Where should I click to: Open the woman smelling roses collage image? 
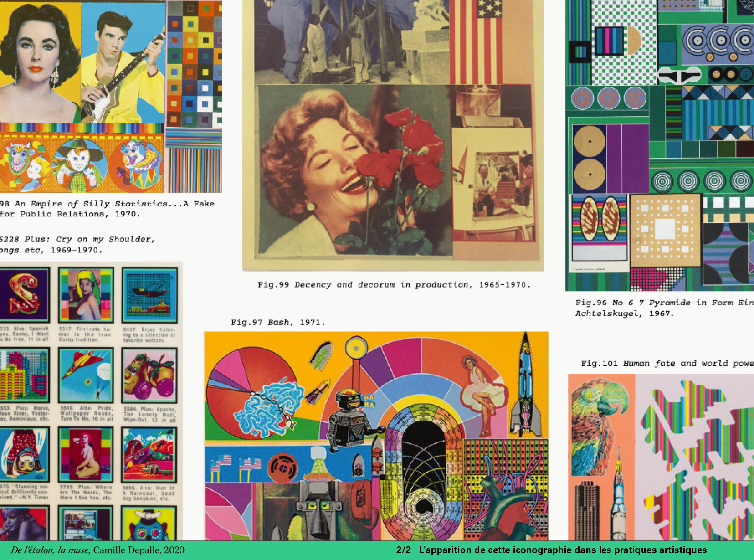(393, 136)
